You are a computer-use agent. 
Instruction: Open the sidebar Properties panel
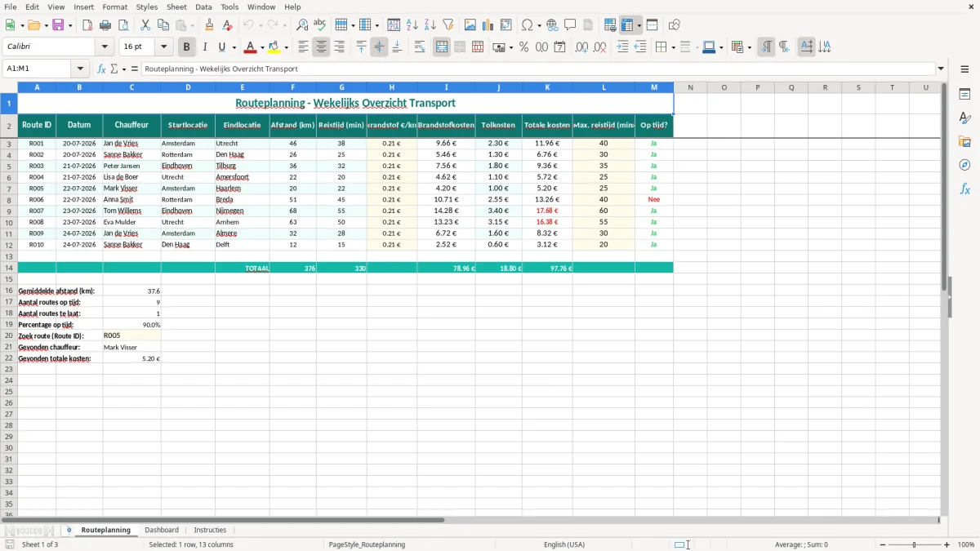pos(964,94)
